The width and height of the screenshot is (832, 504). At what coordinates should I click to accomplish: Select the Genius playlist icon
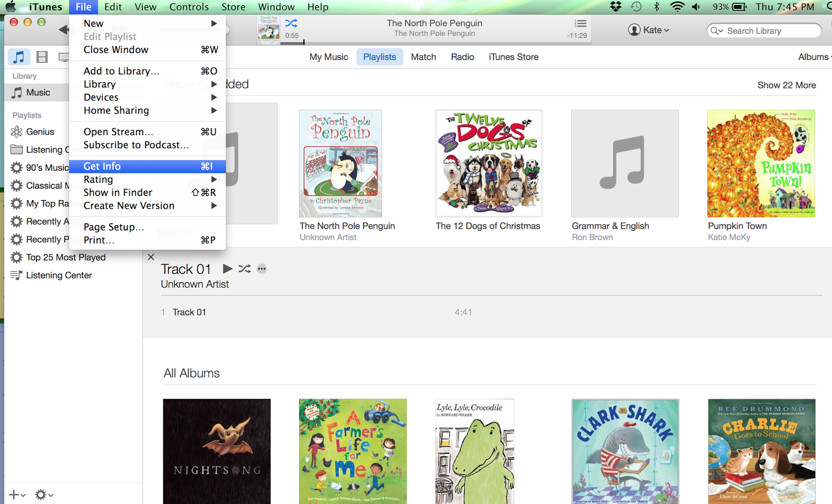(17, 131)
